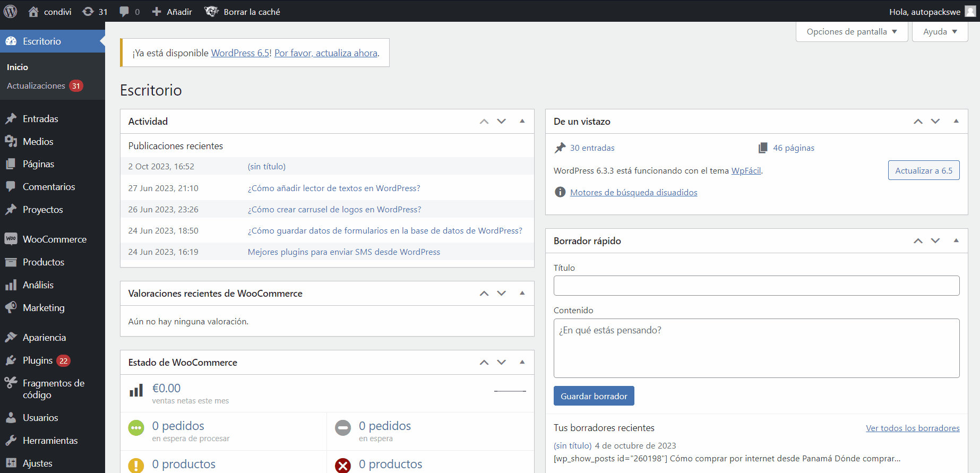Expand the Opciones de pantalla dropdown
The width and height of the screenshot is (980, 473).
click(852, 32)
